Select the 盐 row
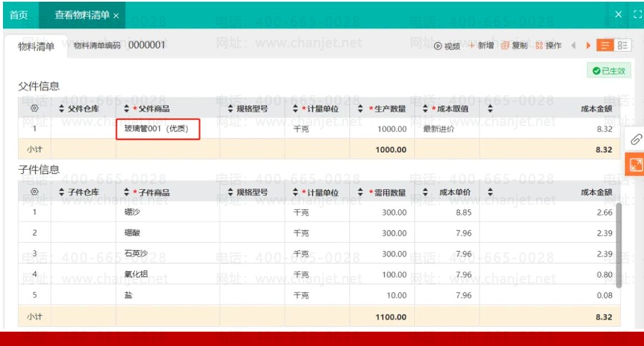 (x=319, y=295)
